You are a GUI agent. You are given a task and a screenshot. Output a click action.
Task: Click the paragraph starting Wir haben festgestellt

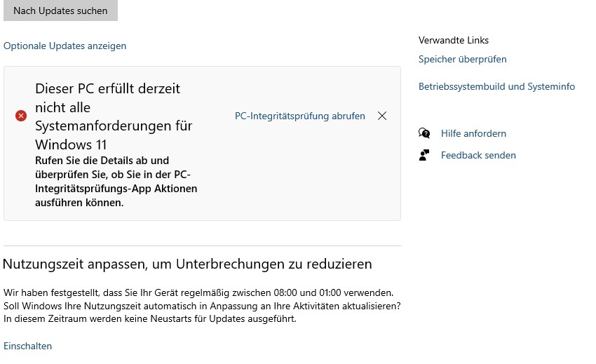(x=202, y=305)
